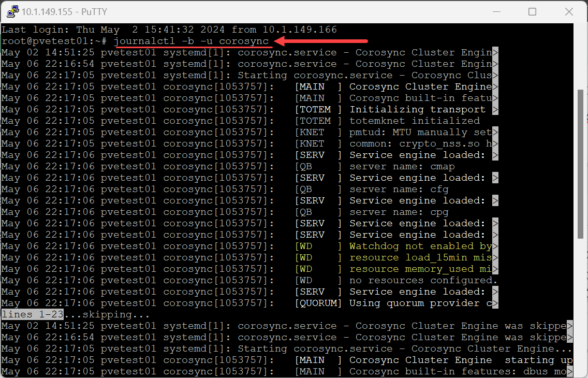Click the yellow 'Watchdog not enabled by' message
588x378 pixels.
tap(420, 246)
